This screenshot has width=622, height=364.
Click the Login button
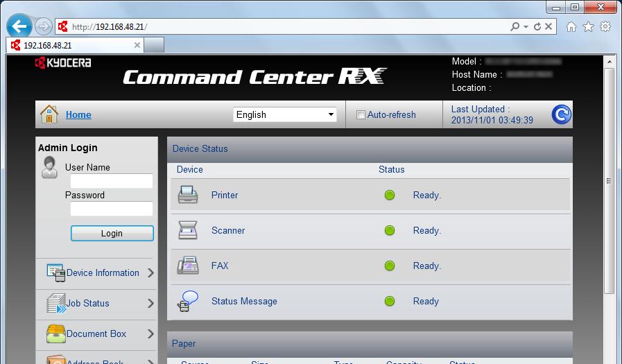coord(112,233)
